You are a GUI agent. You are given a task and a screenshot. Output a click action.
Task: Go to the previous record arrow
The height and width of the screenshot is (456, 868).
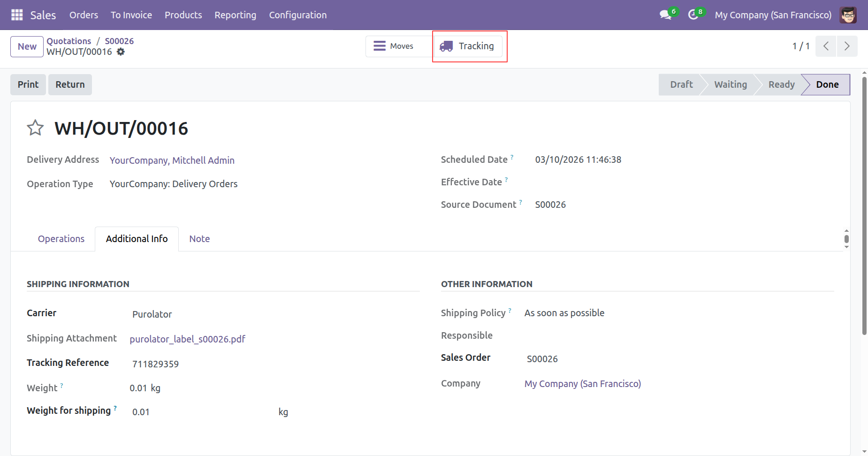click(826, 46)
